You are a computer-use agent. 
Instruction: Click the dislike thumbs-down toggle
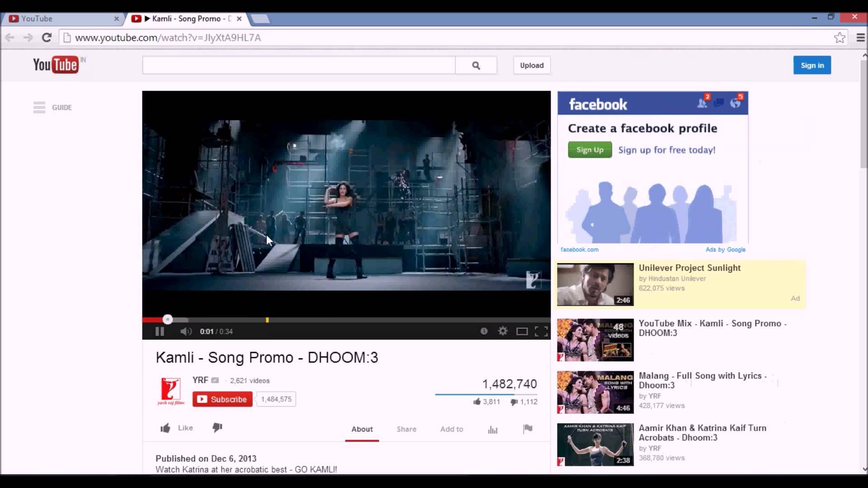click(x=217, y=428)
